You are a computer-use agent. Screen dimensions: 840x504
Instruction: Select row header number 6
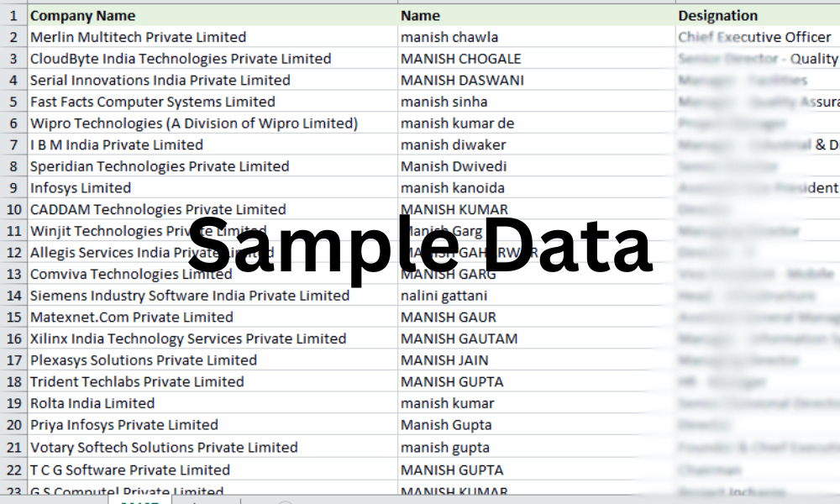click(13, 123)
